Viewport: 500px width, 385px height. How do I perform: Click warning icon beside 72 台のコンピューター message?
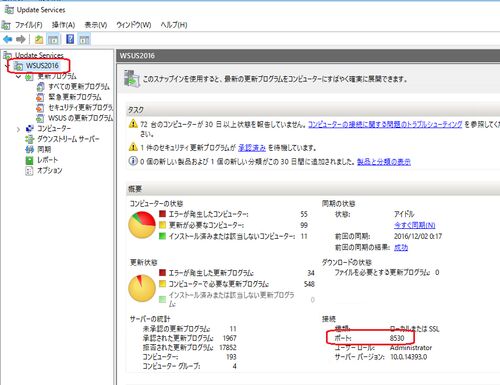133,124
